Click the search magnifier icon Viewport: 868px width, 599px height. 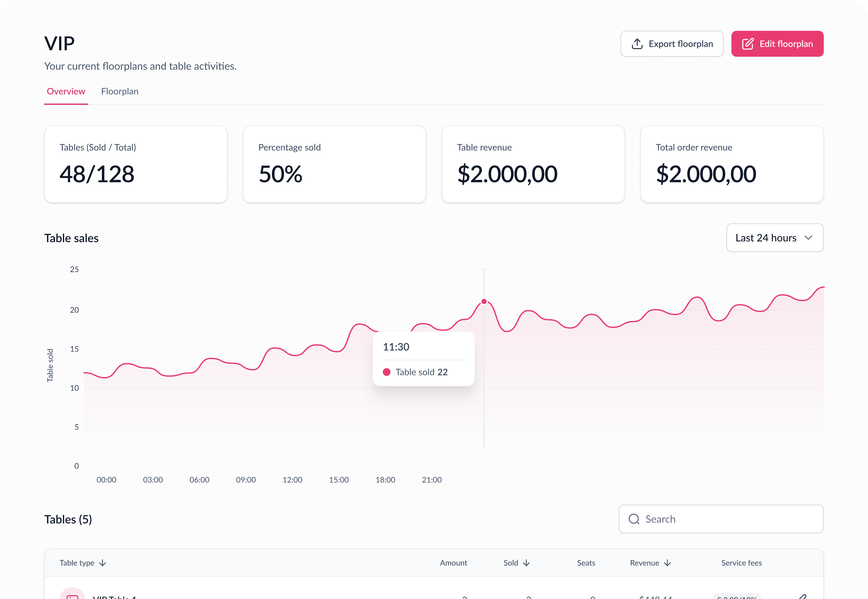634,519
